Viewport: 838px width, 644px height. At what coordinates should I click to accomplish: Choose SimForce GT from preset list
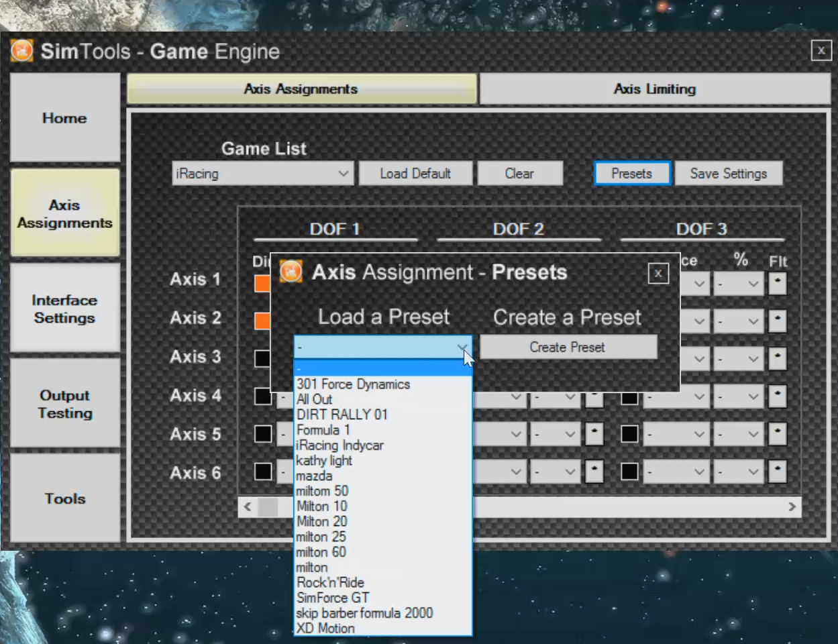333,598
